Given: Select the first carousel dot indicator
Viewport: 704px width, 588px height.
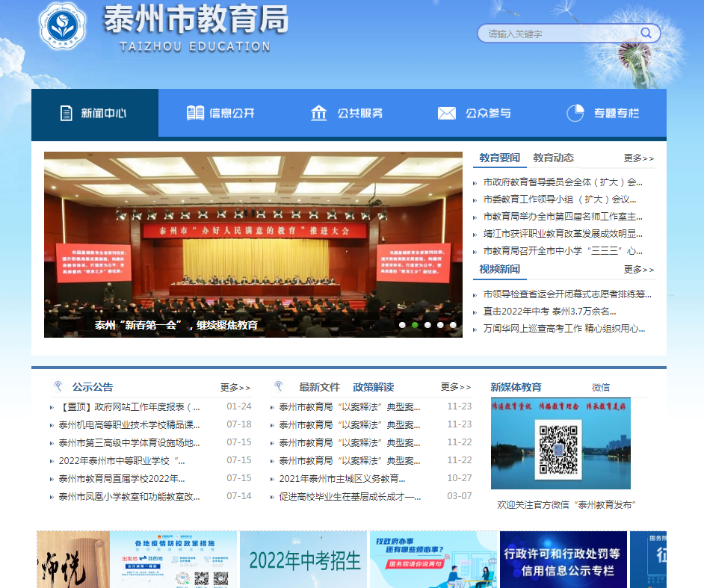Looking at the screenshot, I should [x=402, y=325].
